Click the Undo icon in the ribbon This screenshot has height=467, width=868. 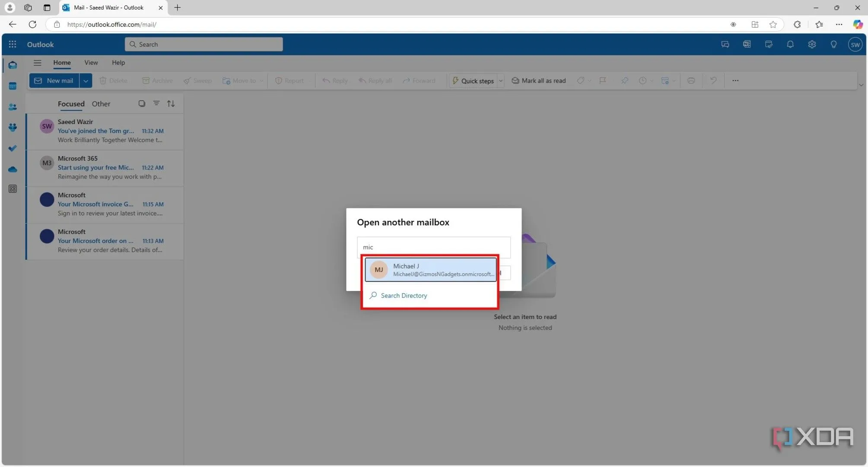click(x=713, y=80)
